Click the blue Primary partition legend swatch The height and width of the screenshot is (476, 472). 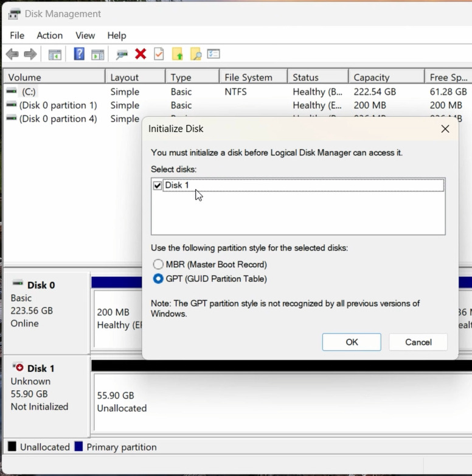point(78,447)
